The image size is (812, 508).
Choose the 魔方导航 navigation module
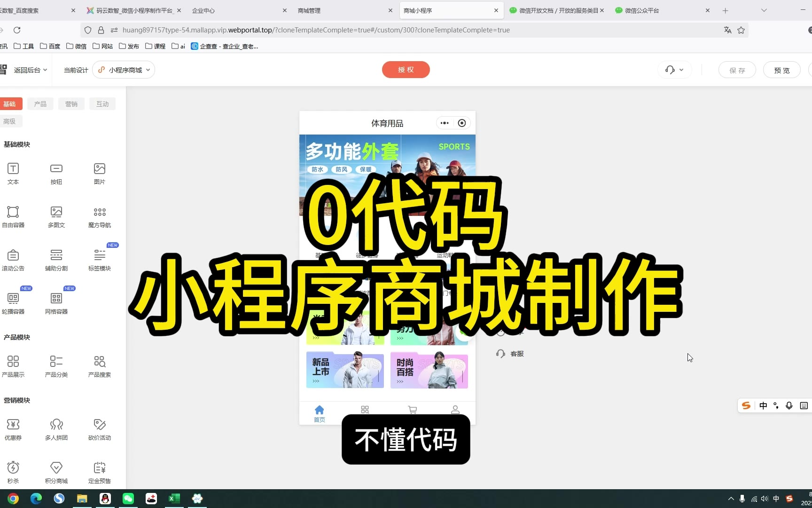[100, 216]
